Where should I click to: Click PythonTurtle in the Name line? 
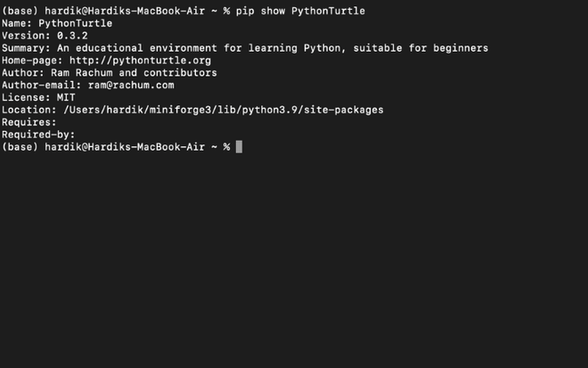[75, 23]
